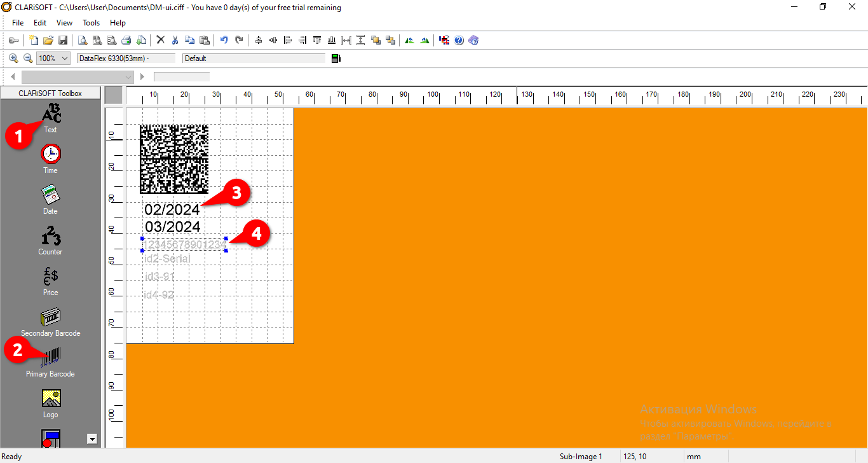The height and width of the screenshot is (463, 868).
Task: Open the View menu
Action: 64,23
